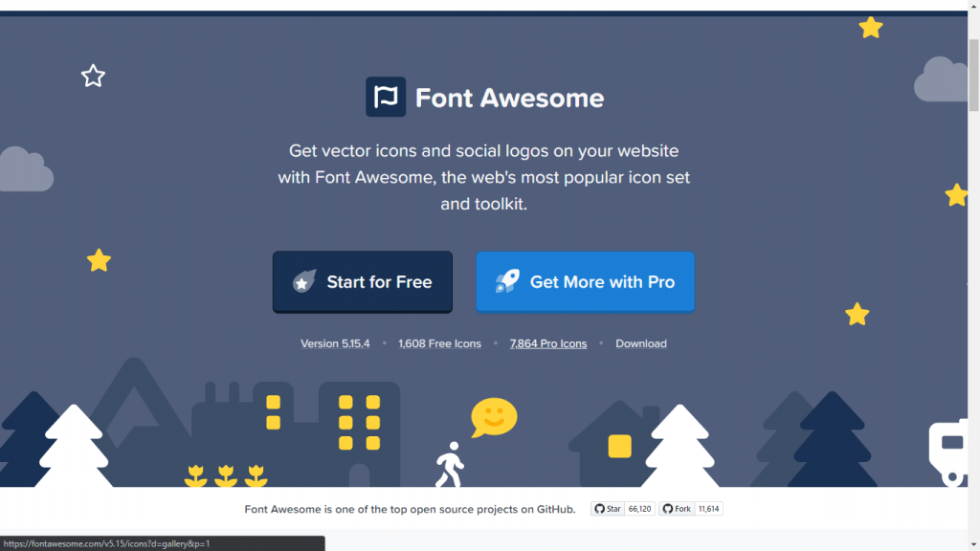Click the meteor star icon in the Start button

click(304, 281)
